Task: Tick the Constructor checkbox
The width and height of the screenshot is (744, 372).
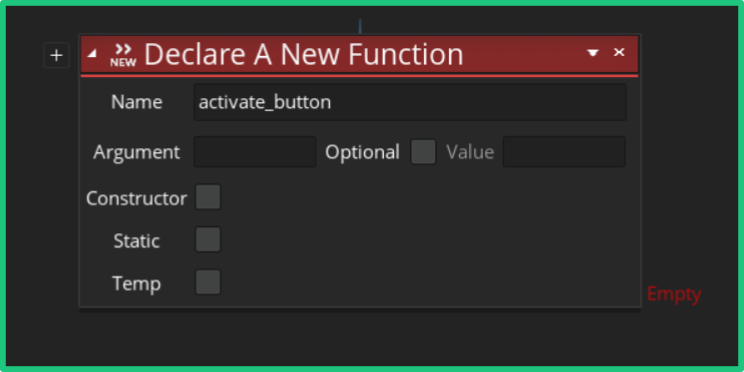Action: 208,197
